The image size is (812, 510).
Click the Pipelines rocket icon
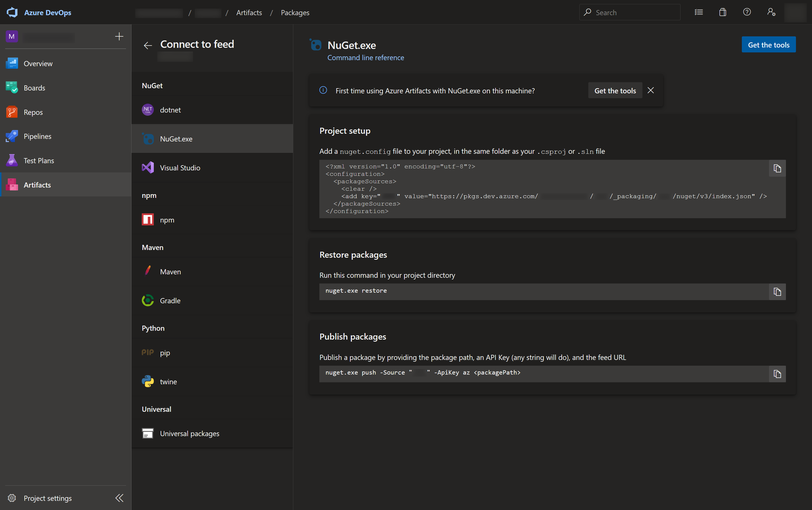12,136
